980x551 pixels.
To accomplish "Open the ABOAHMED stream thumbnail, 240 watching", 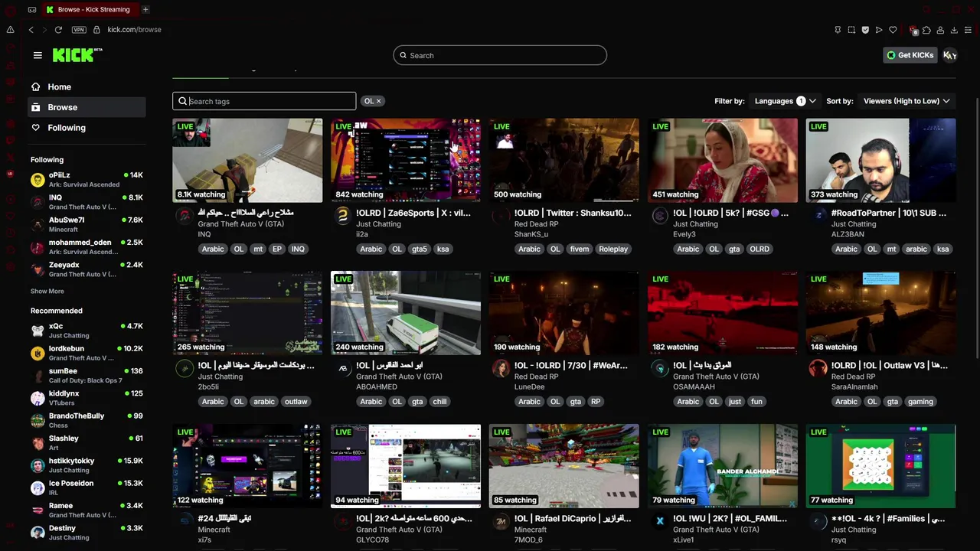I will [x=406, y=313].
